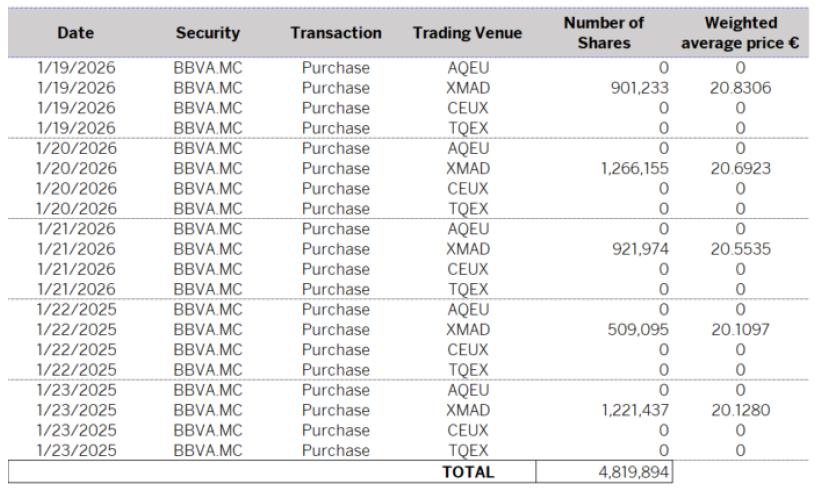
Task: Select the 20.1097 price cell
Action: point(740,330)
